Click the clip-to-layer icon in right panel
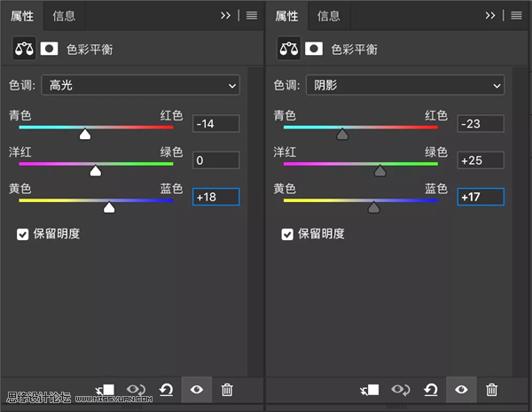The height and width of the screenshot is (412, 532). click(x=371, y=390)
